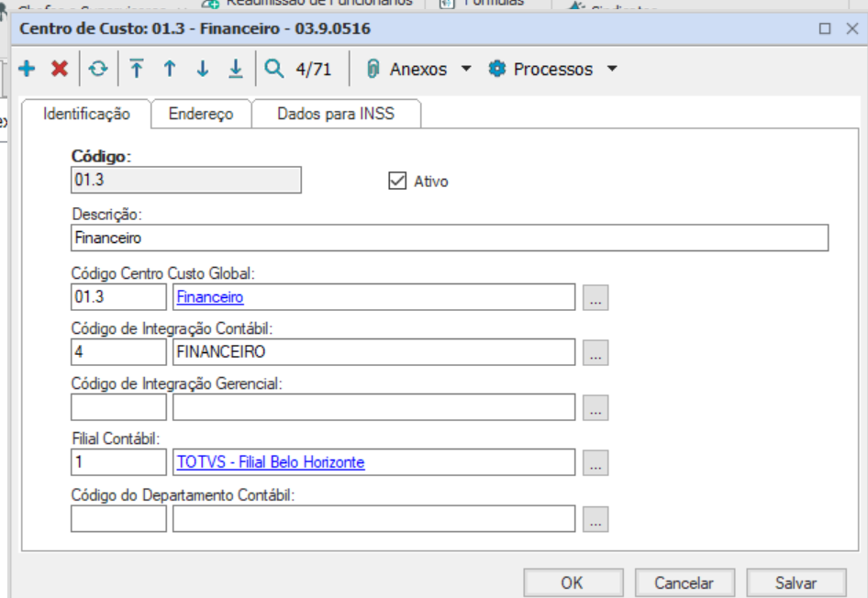Focus Filial Contábil code field with 1
Screen dimensions: 868x598
click(118, 462)
